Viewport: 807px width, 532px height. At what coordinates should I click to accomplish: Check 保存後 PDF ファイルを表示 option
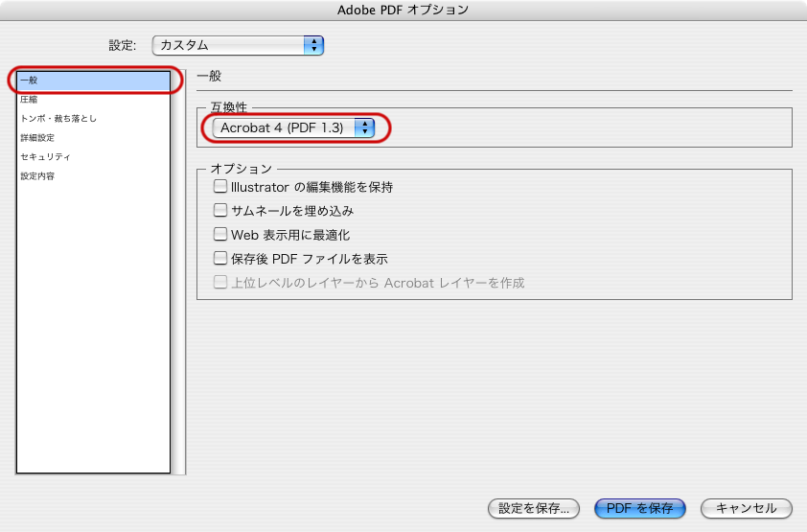220,258
